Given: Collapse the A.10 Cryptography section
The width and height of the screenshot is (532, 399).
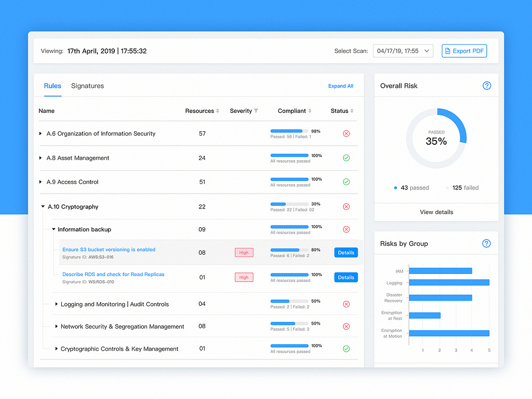Looking at the screenshot, I should 43,206.
